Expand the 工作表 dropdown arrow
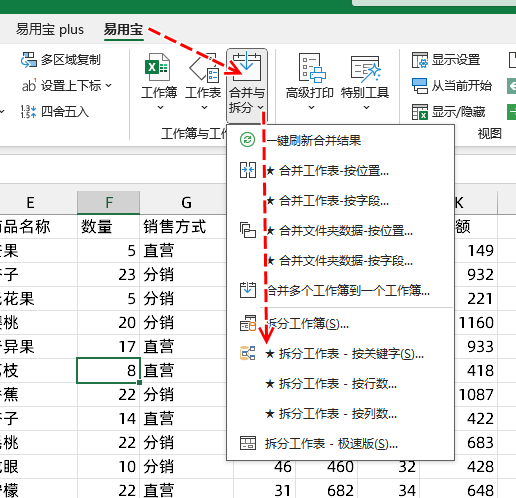 pyautogui.click(x=204, y=108)
